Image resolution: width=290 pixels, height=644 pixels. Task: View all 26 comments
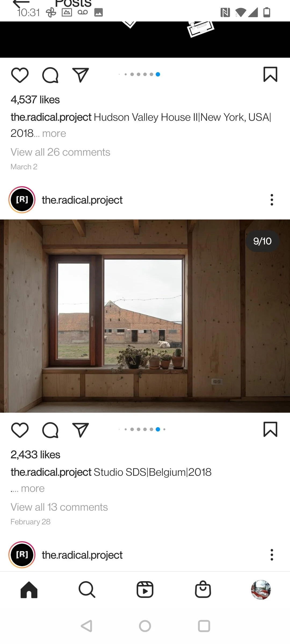point(60,152)
